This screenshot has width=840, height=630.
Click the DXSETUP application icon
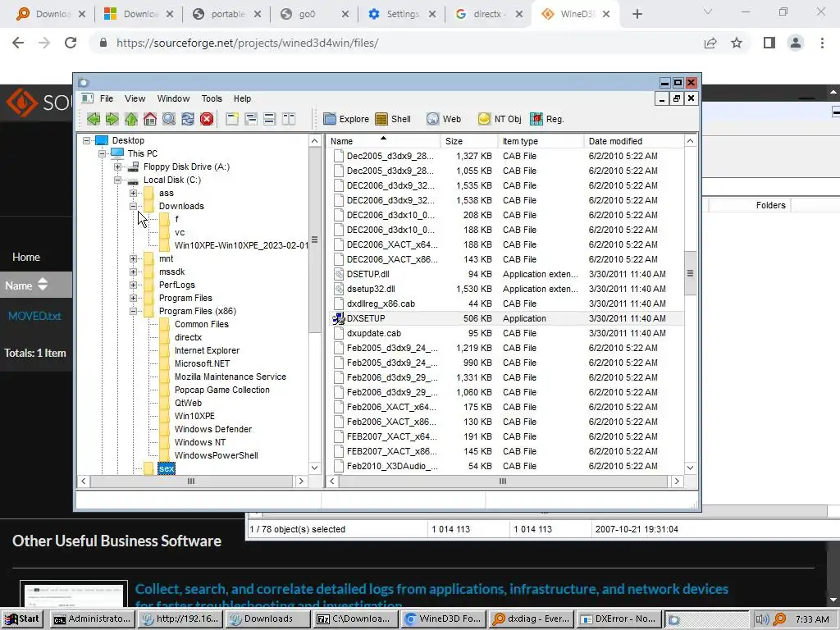point(339,318)
